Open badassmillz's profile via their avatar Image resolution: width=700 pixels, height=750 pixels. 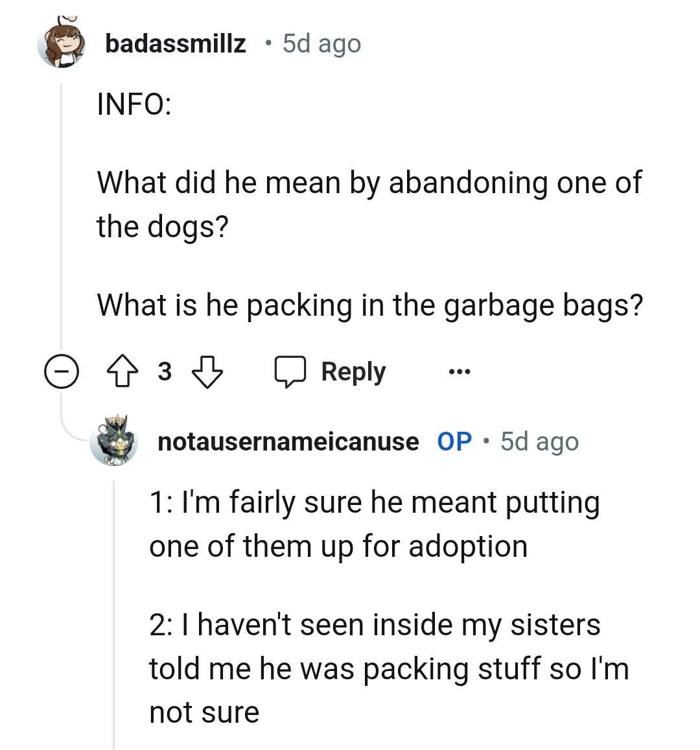pyautogui.click(x=62, y=44)
